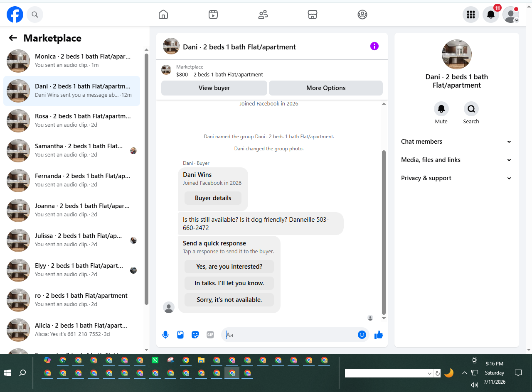Screen dimensions: 532x392
Task: Expand the Chat members section
Action: [x=456, y=142]
